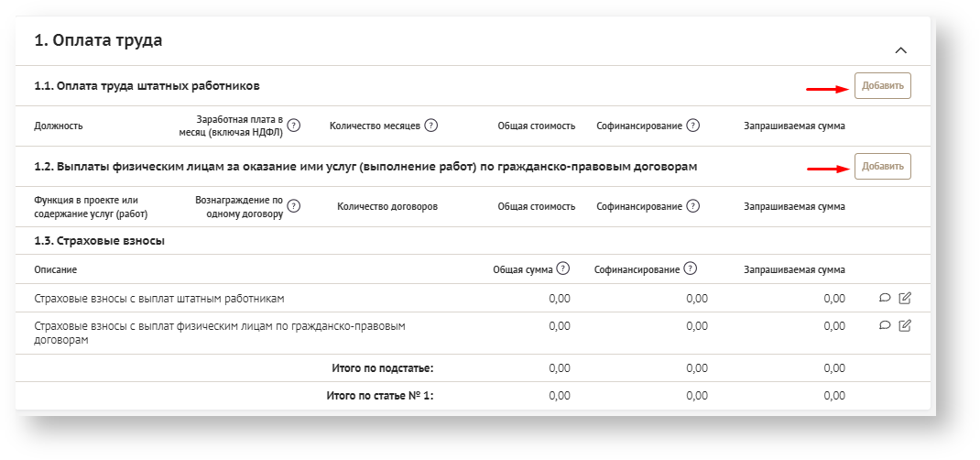Click "Итого по статье № 1" label
The height and width of the screenshot is (460, 980).
tap(379, 396)
